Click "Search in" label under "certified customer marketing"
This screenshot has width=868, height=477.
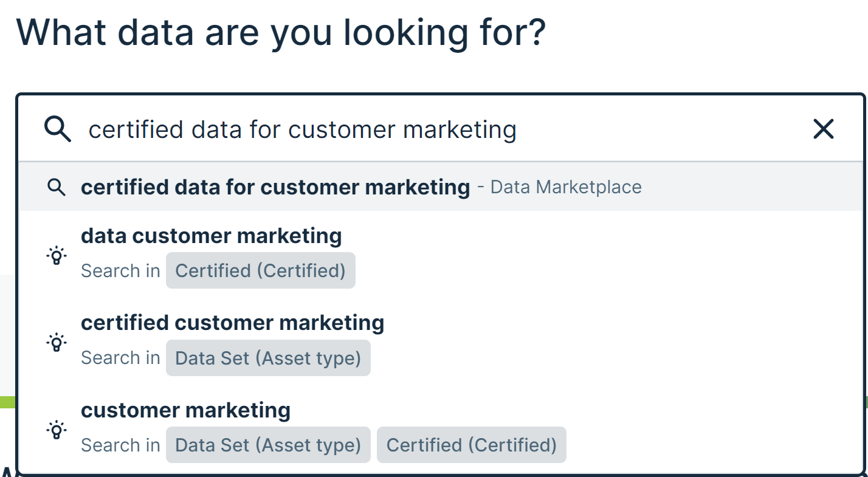(120, 359)
